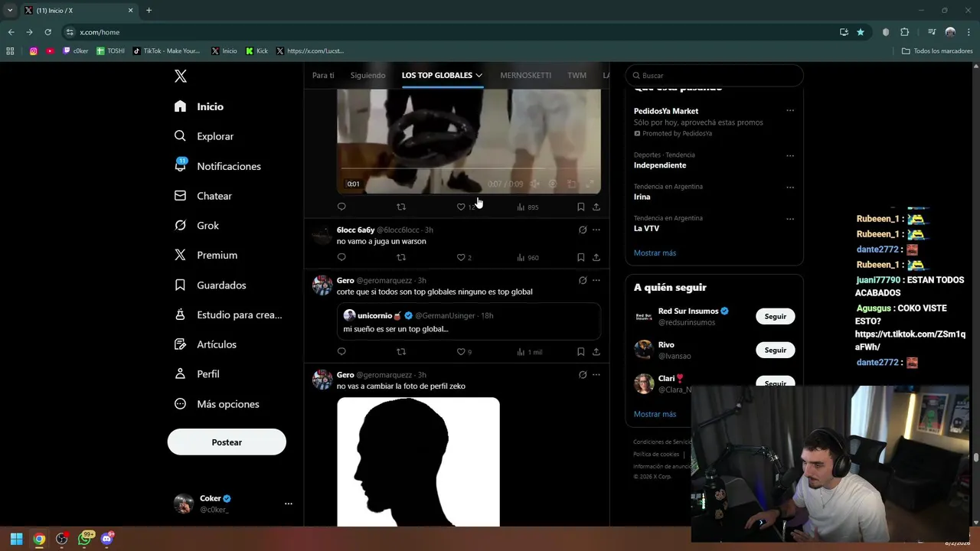Open Artículos in the sidebar
This screenshot has width=980, height=551.
[x=205, y=344]
